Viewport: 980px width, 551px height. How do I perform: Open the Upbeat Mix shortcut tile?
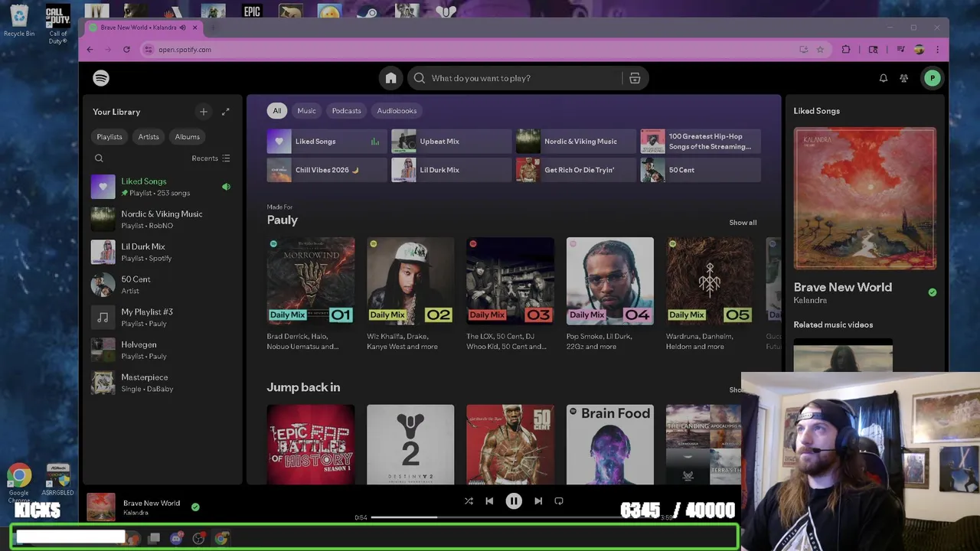451,142
